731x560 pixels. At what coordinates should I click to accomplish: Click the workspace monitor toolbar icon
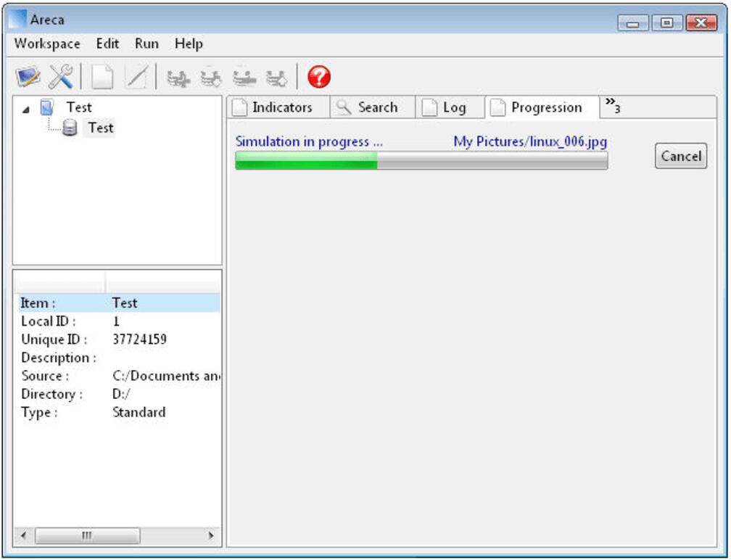click(28, 76)
